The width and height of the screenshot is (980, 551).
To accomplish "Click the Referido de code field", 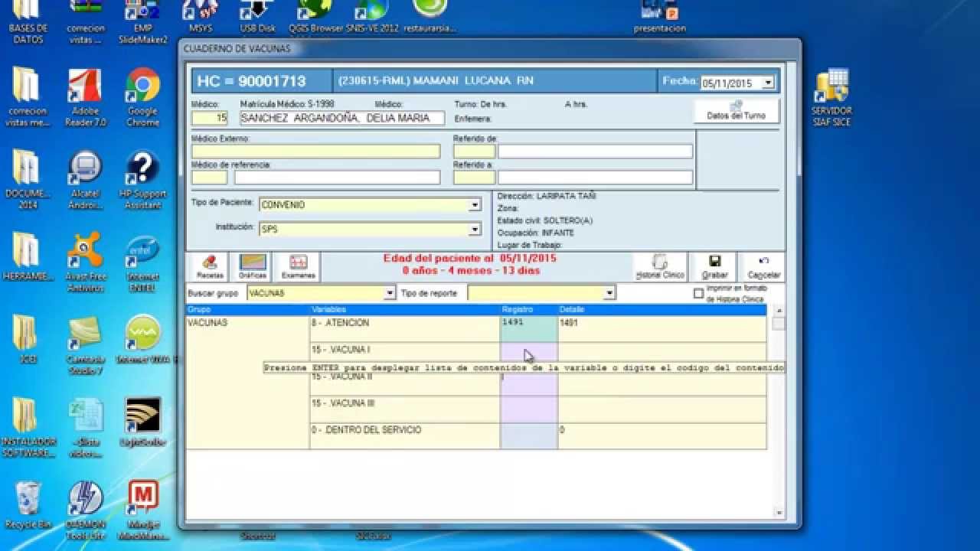I will pyautogui.click(x=475, y=152).
